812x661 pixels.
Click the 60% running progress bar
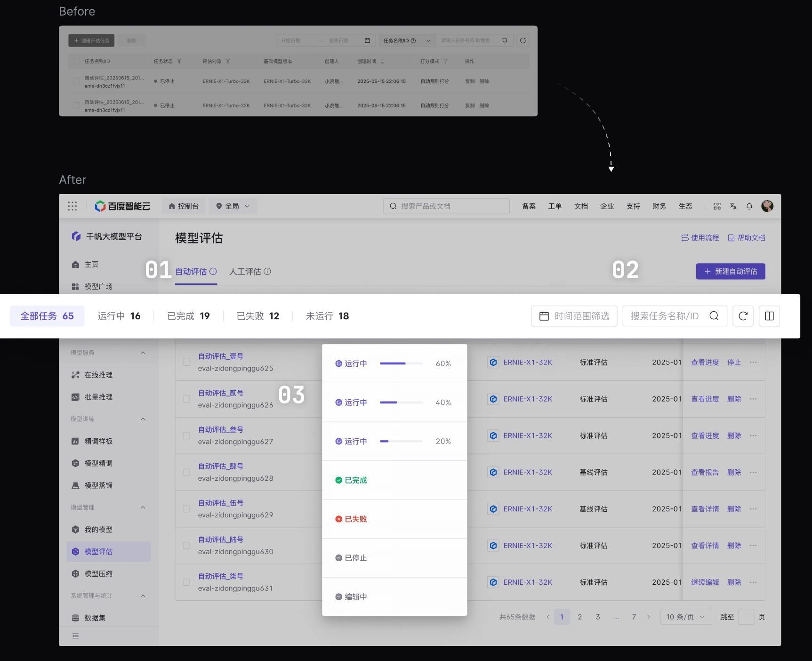coord(401,363)
